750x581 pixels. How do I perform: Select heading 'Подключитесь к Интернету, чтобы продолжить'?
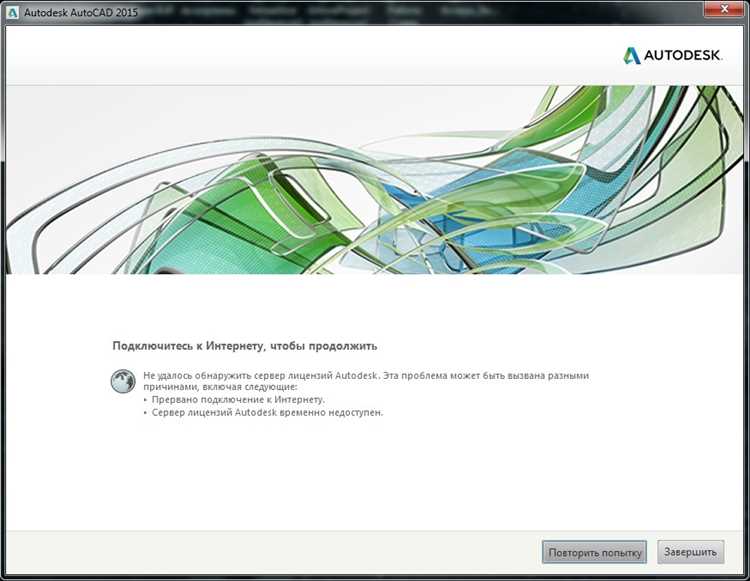(244, 346)
